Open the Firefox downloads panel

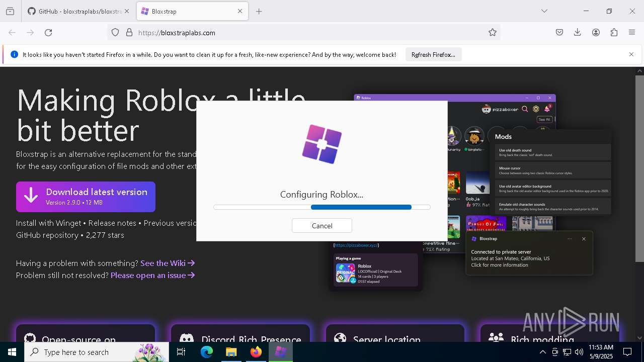point(578,33)
